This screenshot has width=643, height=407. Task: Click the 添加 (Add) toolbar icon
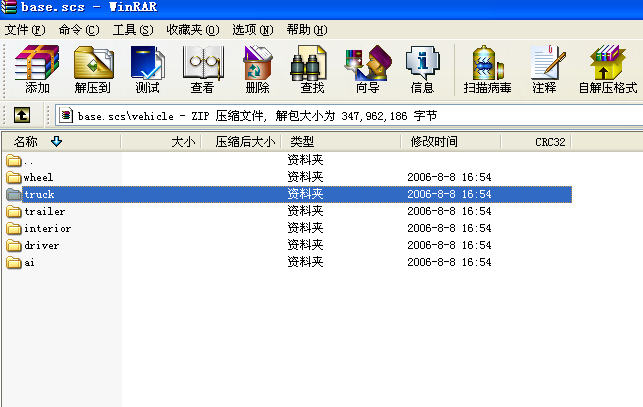point(37,63)
